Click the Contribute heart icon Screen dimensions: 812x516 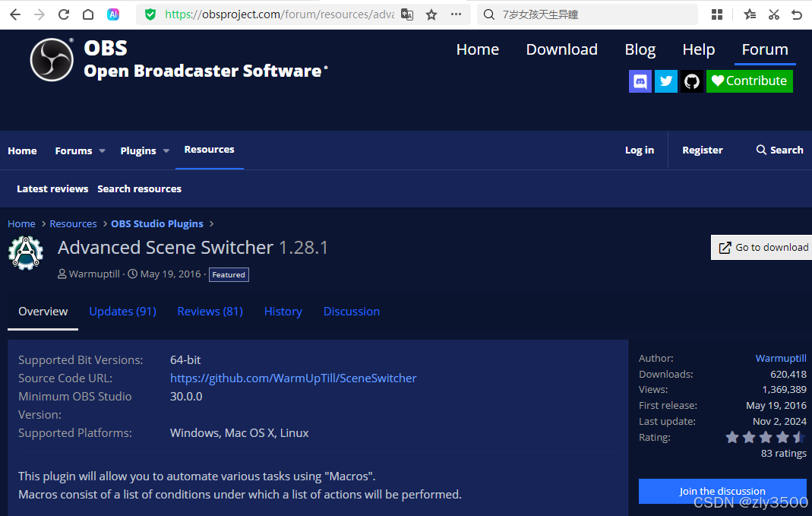pos(717,81)
